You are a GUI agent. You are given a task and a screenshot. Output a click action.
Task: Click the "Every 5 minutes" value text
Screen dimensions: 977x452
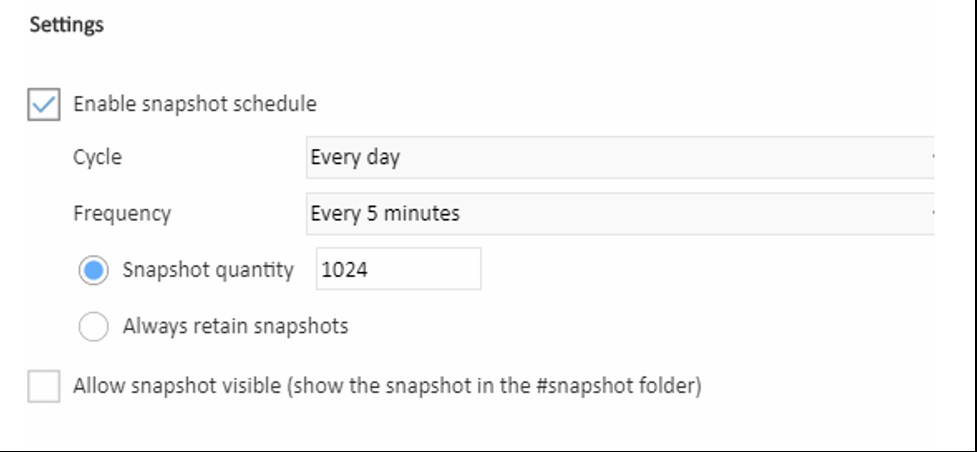pos(385,213)
